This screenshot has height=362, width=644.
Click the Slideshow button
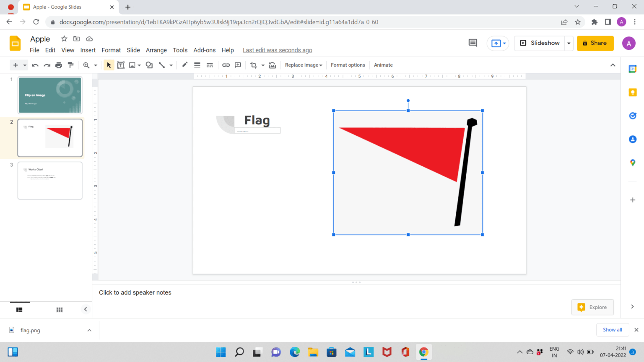(x=540, y=43)
